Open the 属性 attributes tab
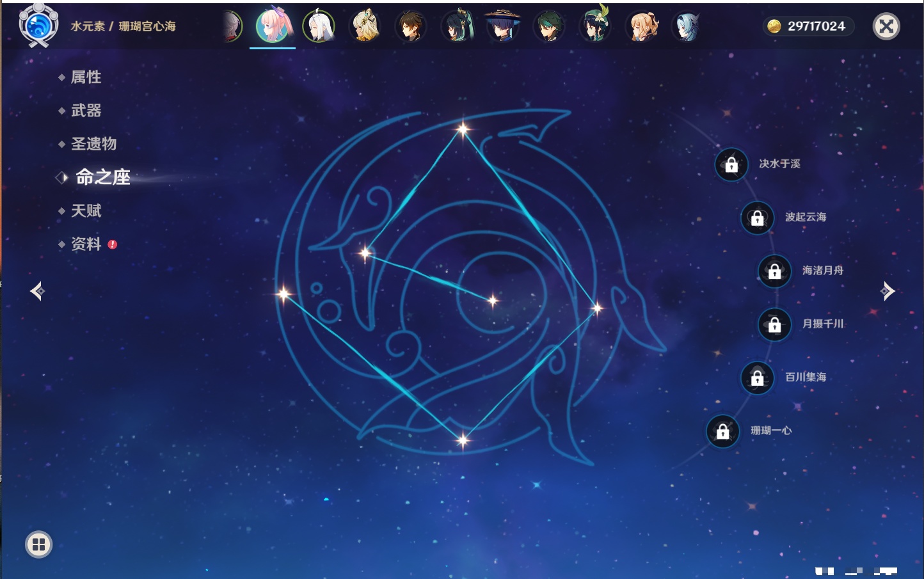 [x=86, y=77]
